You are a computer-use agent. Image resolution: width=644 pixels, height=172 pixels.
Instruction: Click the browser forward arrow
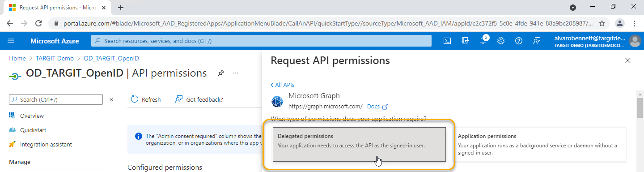(x=24, y=23)
